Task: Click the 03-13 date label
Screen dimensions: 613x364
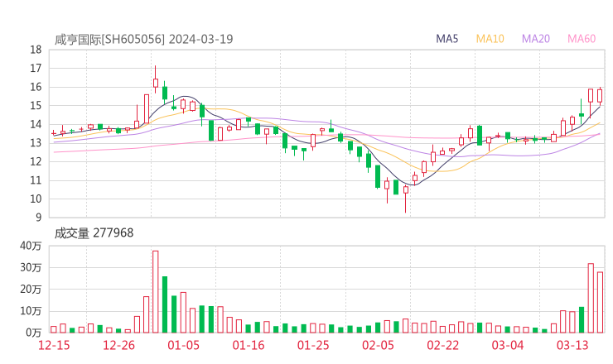Action: (x=572, y=345)
